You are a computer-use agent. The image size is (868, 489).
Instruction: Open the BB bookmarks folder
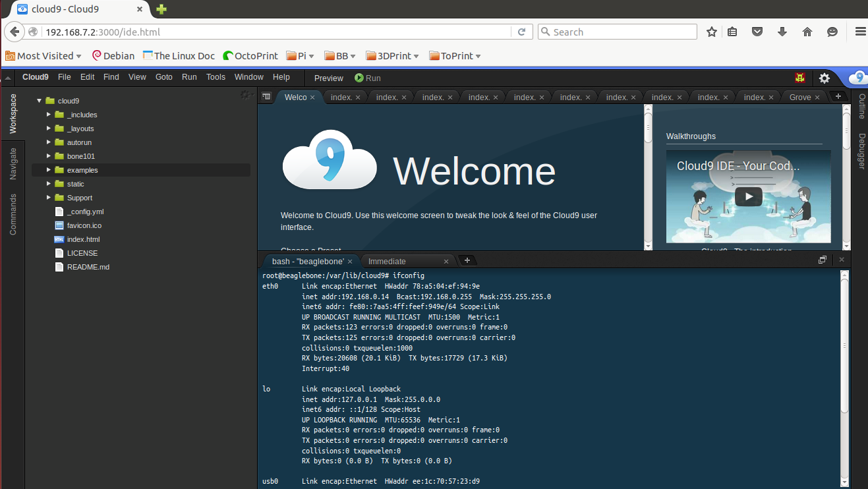pyautogui.click(x=341, y=56)
